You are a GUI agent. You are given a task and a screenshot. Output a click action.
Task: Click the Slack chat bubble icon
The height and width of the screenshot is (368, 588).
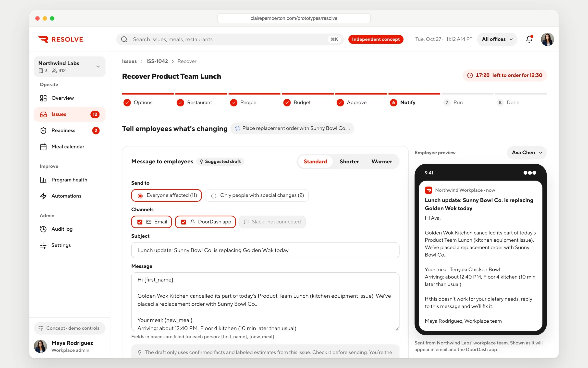point(246,222)
